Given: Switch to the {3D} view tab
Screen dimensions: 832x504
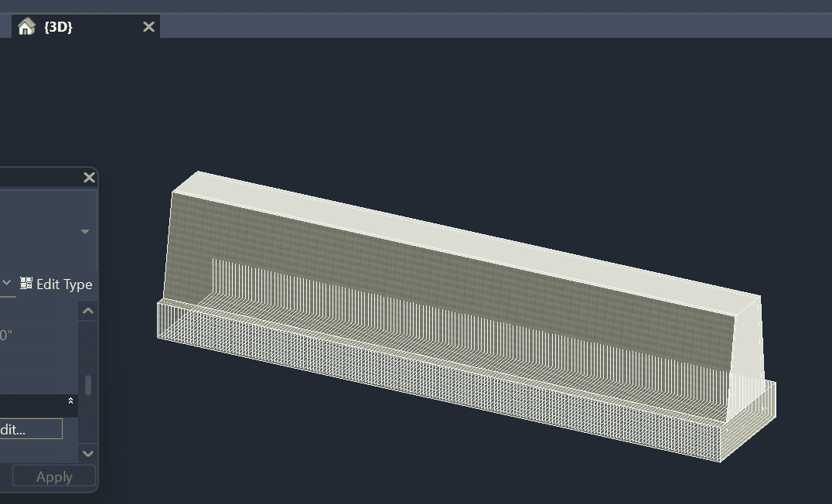Looking at the screenshot, I should click(x=59, y=27).
